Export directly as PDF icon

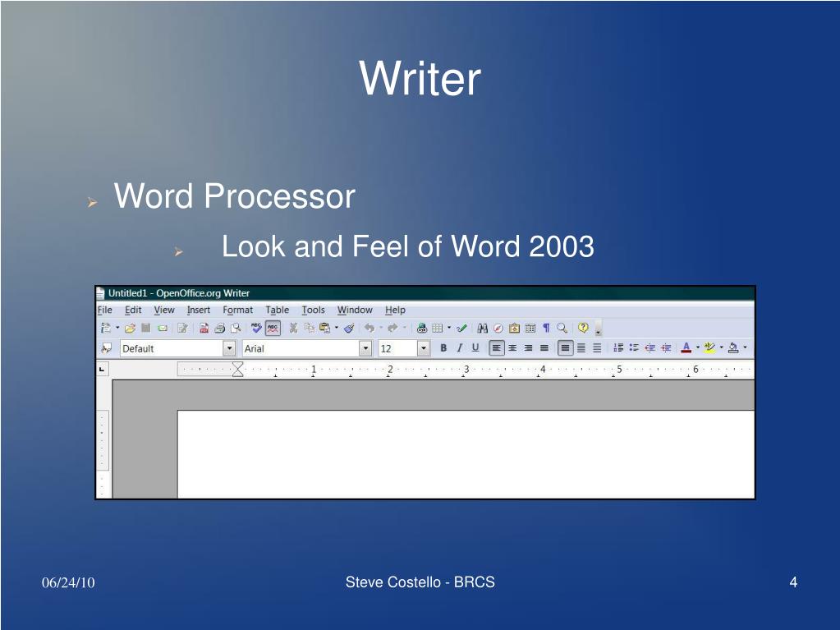(204, 328)
